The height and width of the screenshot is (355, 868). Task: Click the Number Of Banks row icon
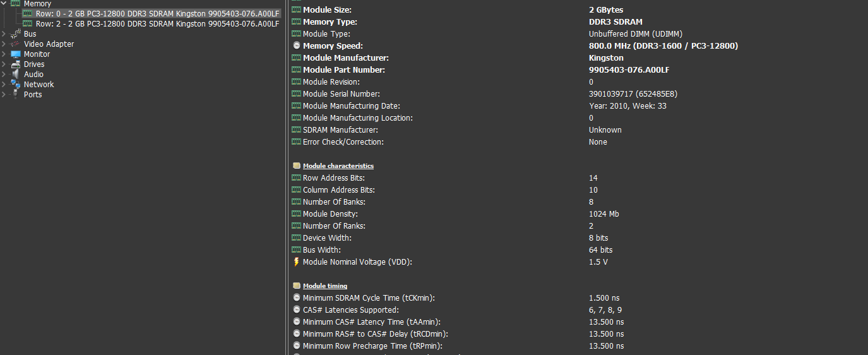(297, 202)
